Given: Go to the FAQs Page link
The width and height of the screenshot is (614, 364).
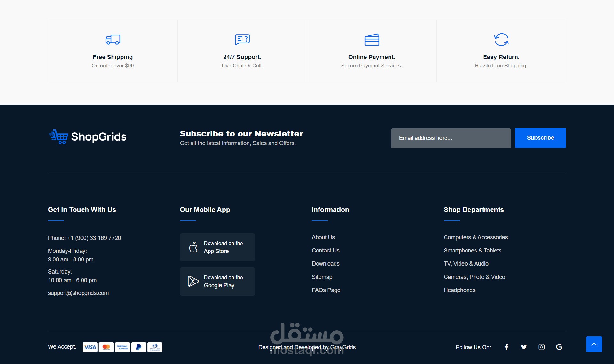Looking at the screenshot, I should (x=326, y=290).
